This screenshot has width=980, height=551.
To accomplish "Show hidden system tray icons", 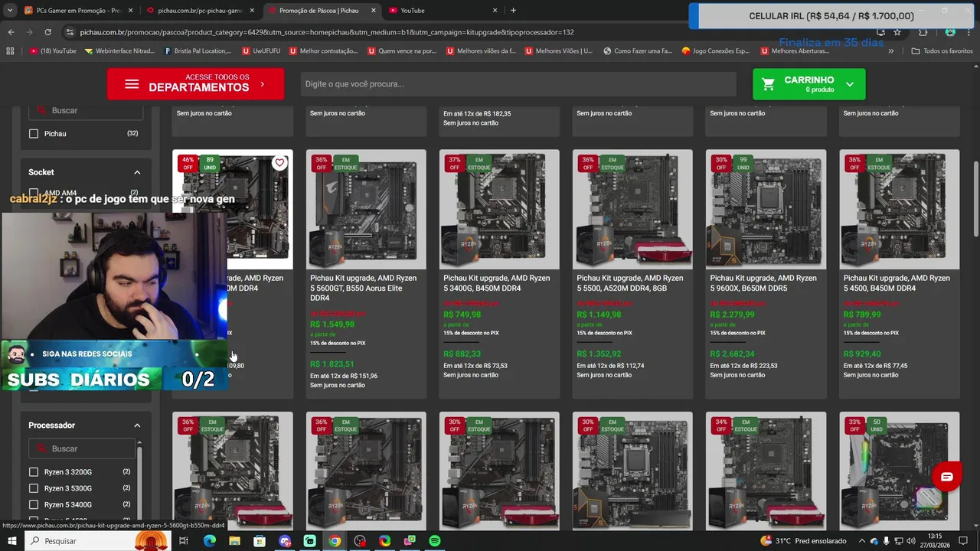I will pos(863,541).
